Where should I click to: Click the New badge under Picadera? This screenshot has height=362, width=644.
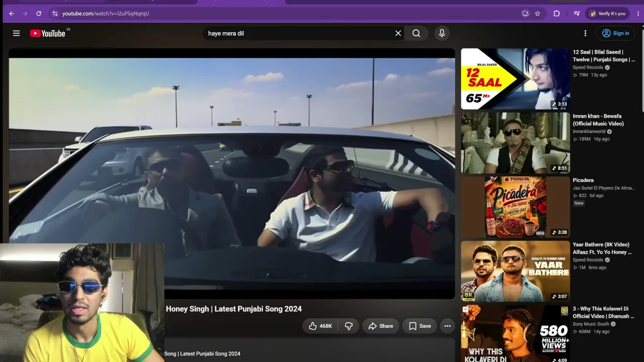[x=579, y=203]
